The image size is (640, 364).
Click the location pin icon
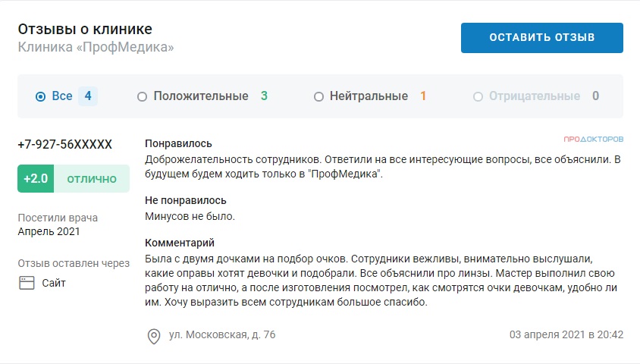pyautogui.click(x=154, y=335)
